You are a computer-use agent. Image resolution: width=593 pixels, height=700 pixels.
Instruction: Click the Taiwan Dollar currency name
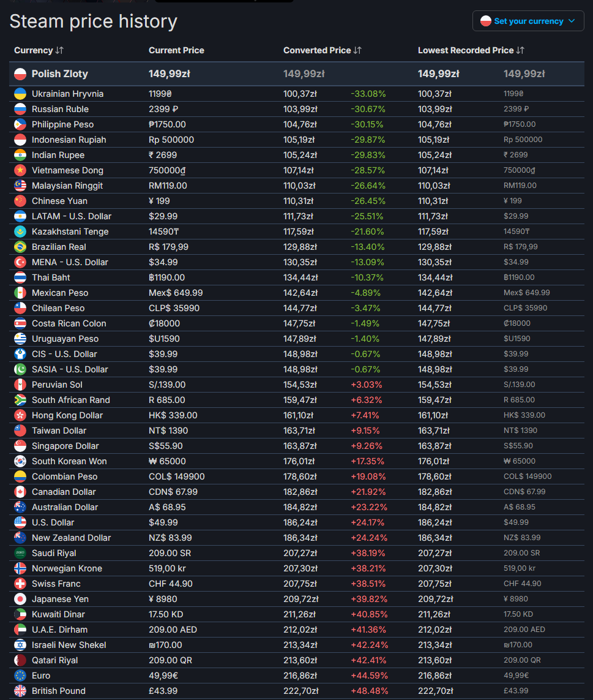pyautogui.click(x=59, y=431)
